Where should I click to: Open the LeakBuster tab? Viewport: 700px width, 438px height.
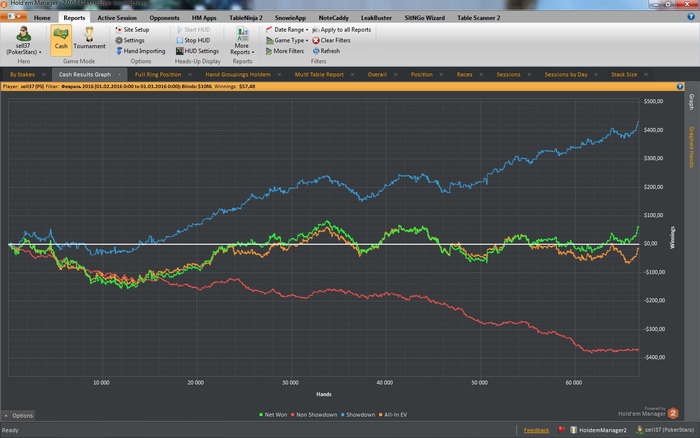[x=376, y=18]
